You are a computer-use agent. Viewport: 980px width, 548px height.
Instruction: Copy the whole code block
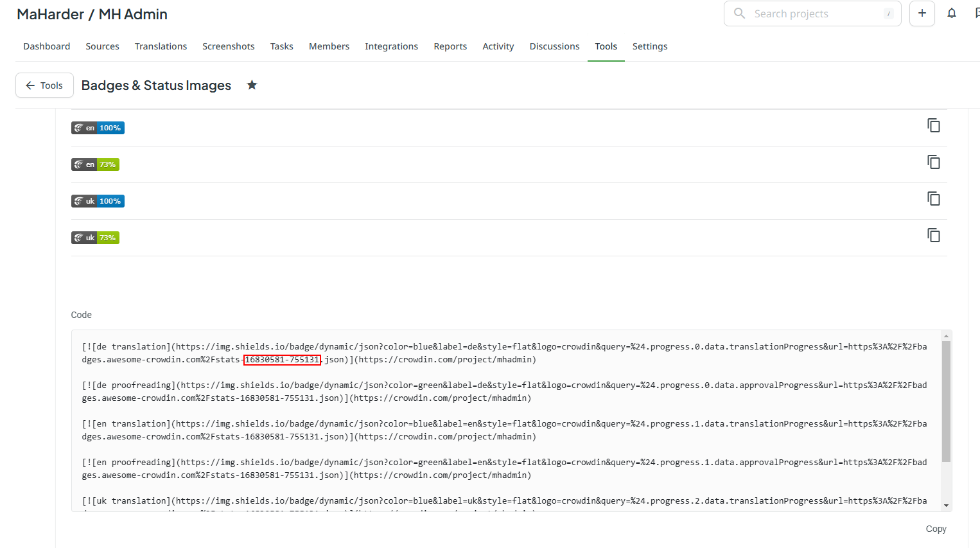tap(936, 529)
